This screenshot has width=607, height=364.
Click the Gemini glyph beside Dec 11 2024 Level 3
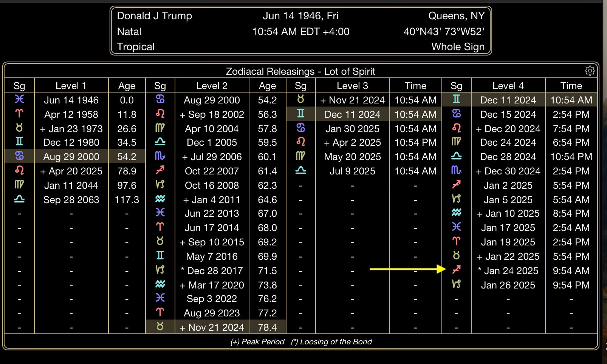300,114
